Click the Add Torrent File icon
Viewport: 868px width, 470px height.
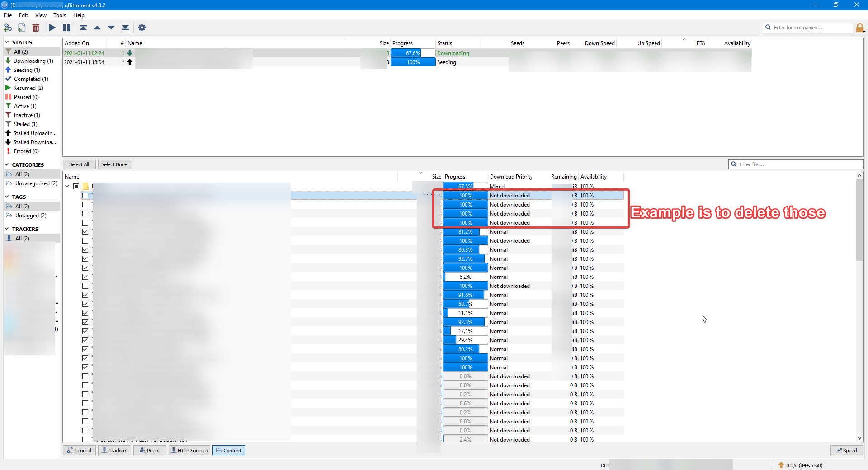[22, 28]
